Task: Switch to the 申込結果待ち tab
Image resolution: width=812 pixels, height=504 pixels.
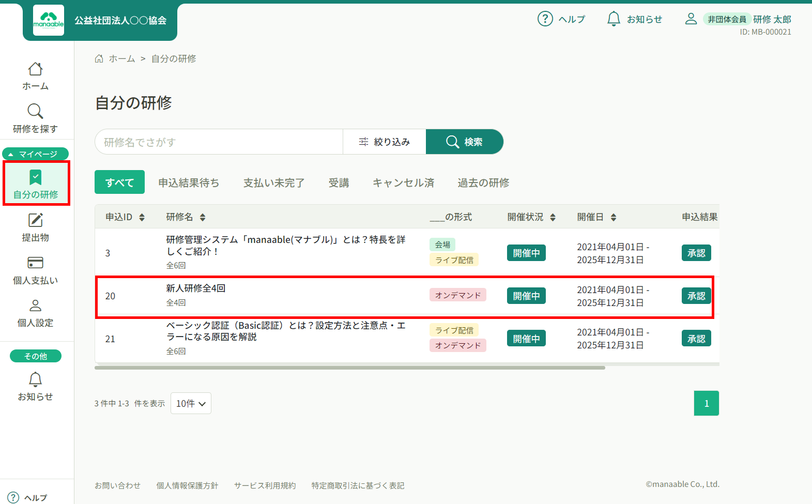Action: 189,182
